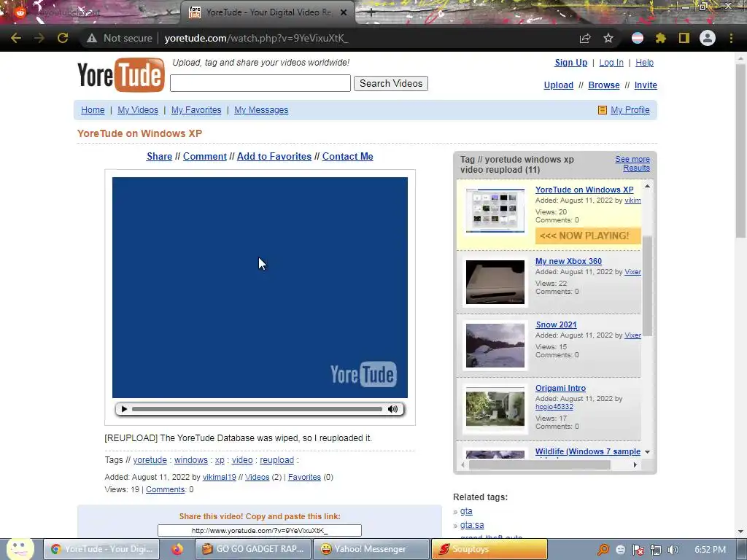Open the Chrome three-dot menu

coord(731,38)
